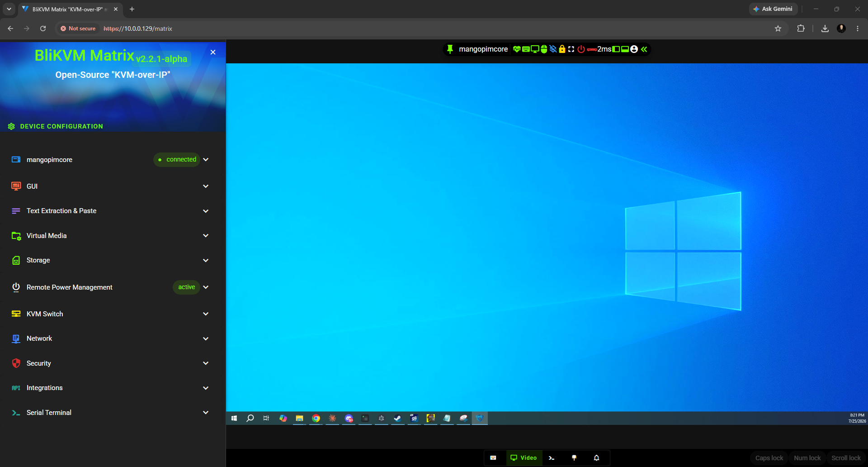This screenshot has width=868, height=467.
Task: Click the red device latency icon beside 2ms
Action: [x=592, y=49]
